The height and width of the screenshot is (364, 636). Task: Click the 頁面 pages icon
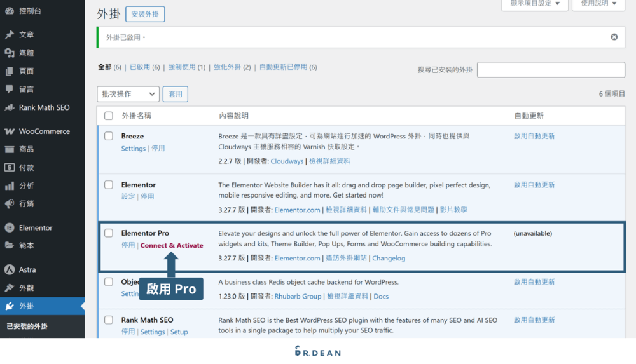(10, 71)
